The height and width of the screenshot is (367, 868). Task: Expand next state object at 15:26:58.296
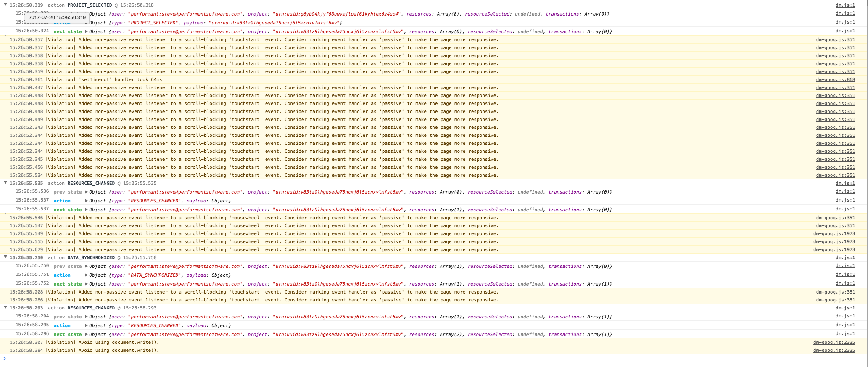coord(87,334)
